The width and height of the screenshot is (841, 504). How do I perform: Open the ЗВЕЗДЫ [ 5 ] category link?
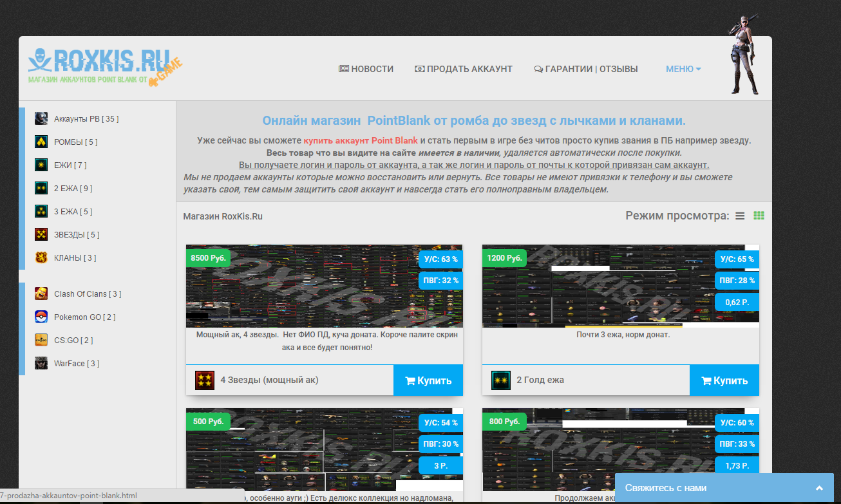coord(77,235)
